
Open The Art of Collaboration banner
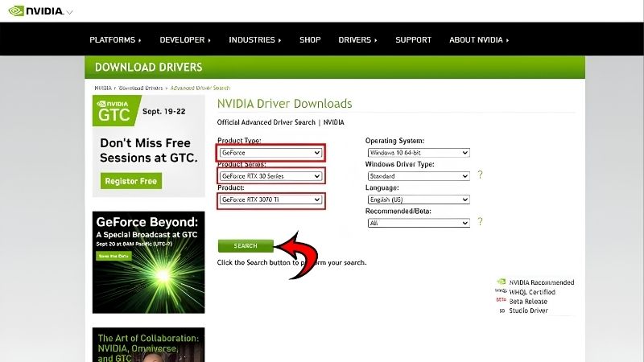pyautogui.click(x=148, y=345)
